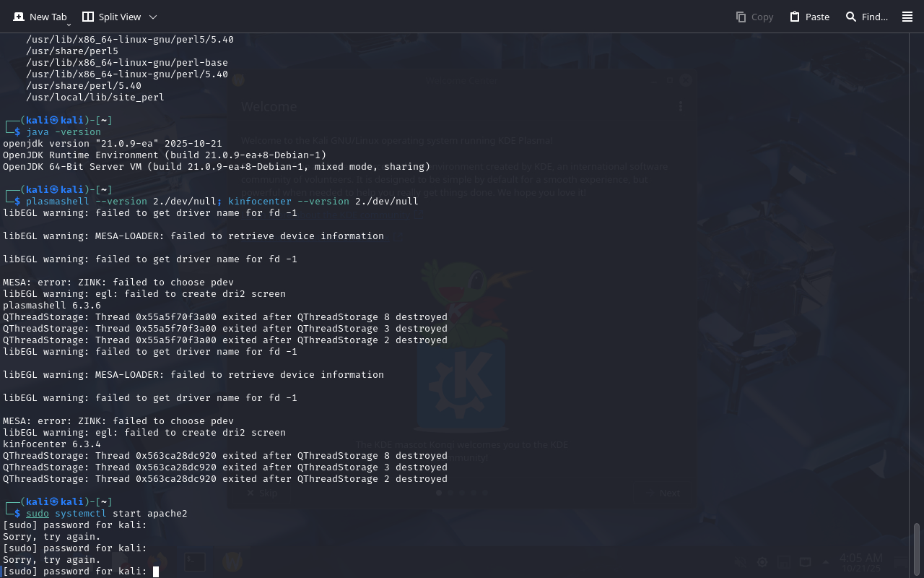Click the Split View panes icon
The height and width of the screenshot is (578, 924).
pyautogui.click(x=88, y=17)
